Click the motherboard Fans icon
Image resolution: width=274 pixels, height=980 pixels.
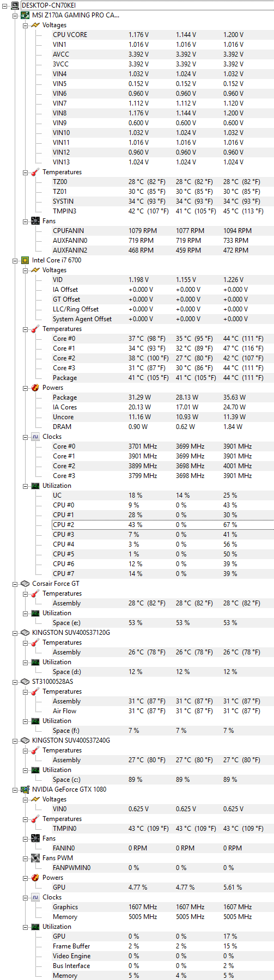point(35,221)
